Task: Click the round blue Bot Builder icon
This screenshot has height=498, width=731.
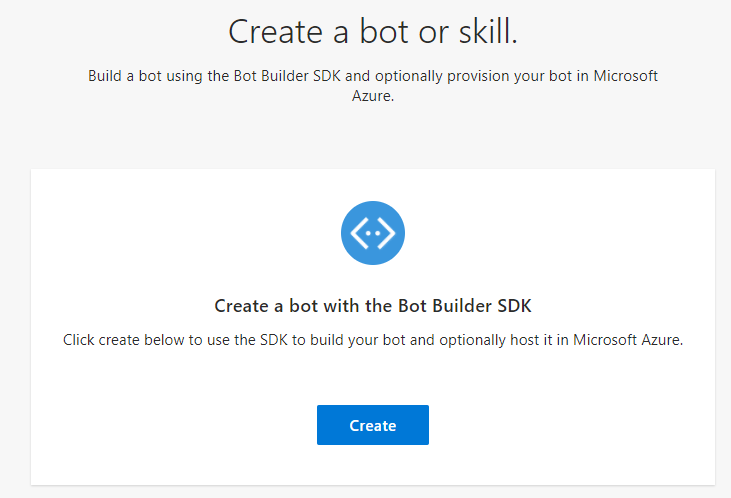Action: tap(373, 233)
